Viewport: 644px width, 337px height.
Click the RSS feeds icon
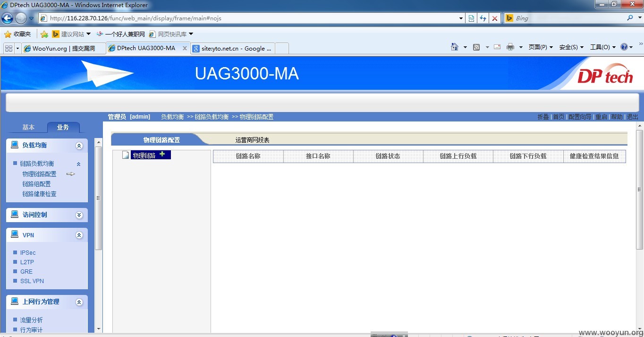pyautogui.click(x=476, y=47)
